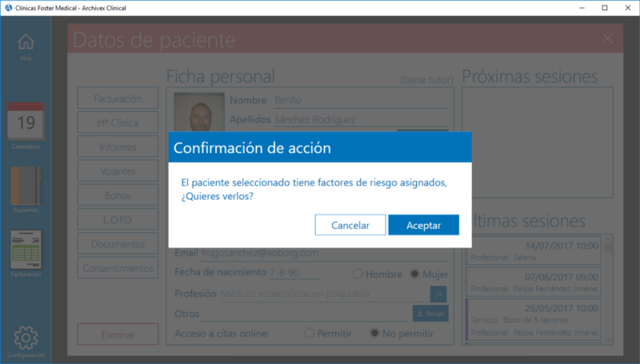Close the Datos de paciente panel
Viewport: 640px width, 364px height.
click(607, 38)
